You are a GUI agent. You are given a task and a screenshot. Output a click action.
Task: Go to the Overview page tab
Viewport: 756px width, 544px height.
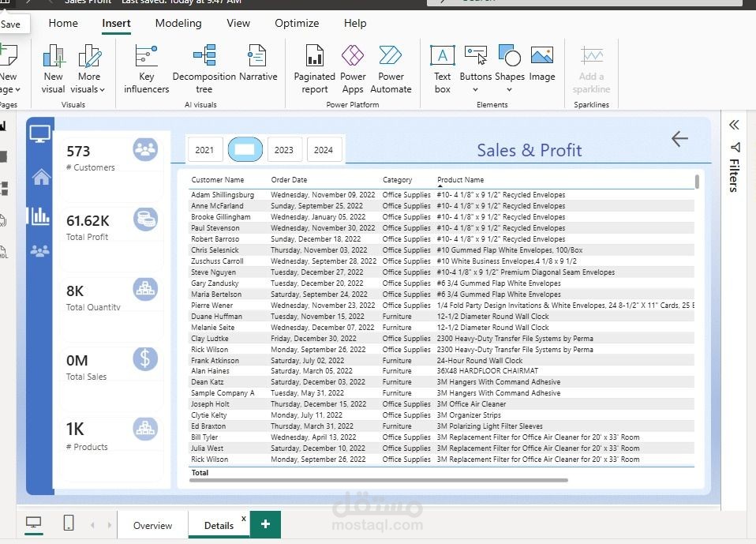(152, 525)
